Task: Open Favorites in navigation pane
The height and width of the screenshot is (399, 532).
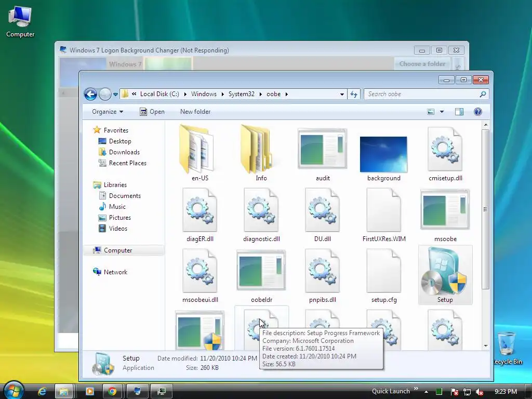Action: pyautogui.click(x=111, y=130)
